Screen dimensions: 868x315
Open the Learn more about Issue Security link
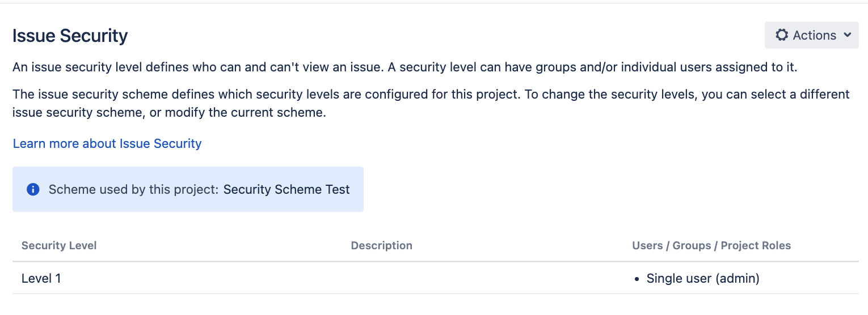pyautogui.click(x=107, y=143)
